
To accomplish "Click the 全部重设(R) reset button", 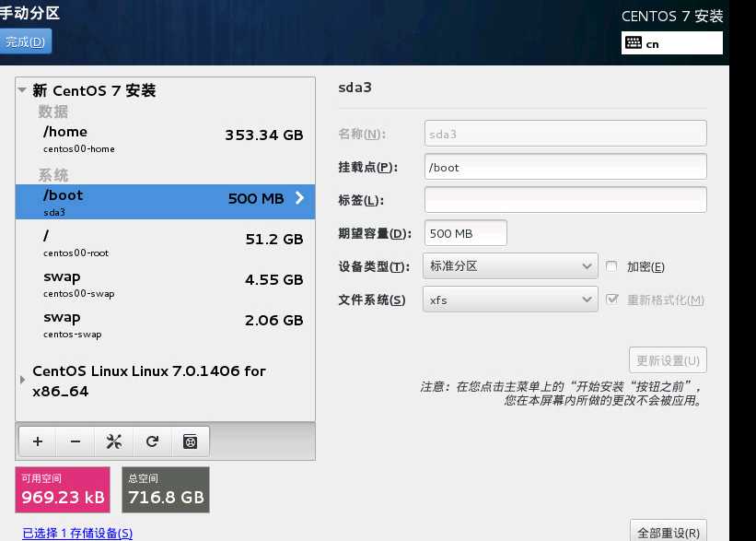I will click(x=669, y=532).
